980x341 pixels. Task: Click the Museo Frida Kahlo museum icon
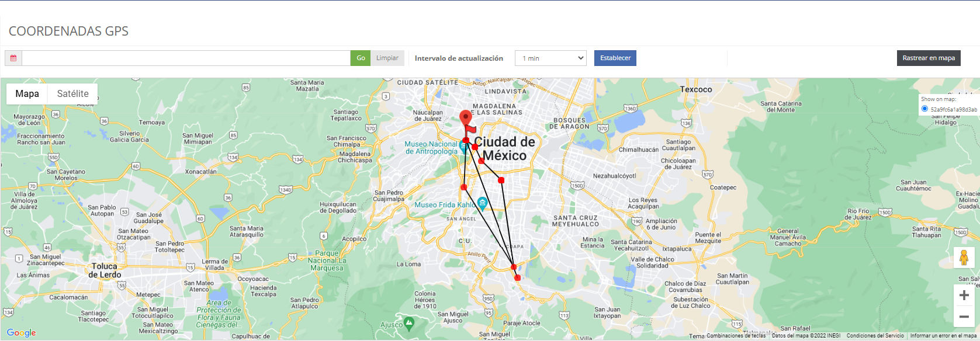point(482,204)
